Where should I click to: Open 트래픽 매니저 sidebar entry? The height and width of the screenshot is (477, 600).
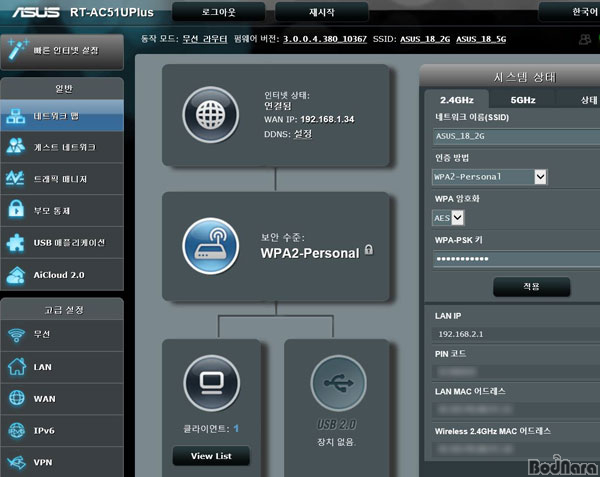(62, 179)
